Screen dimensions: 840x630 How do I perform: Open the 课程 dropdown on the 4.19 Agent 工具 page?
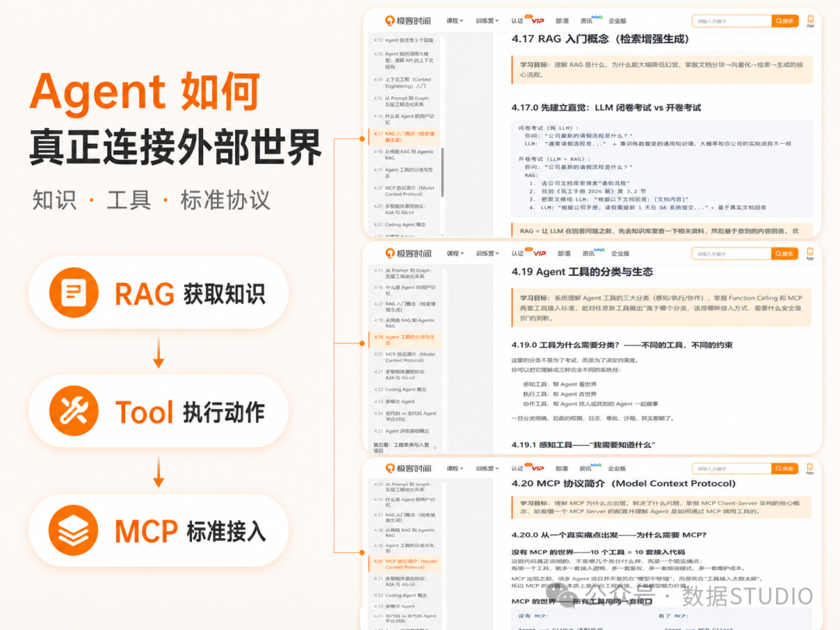455,254
